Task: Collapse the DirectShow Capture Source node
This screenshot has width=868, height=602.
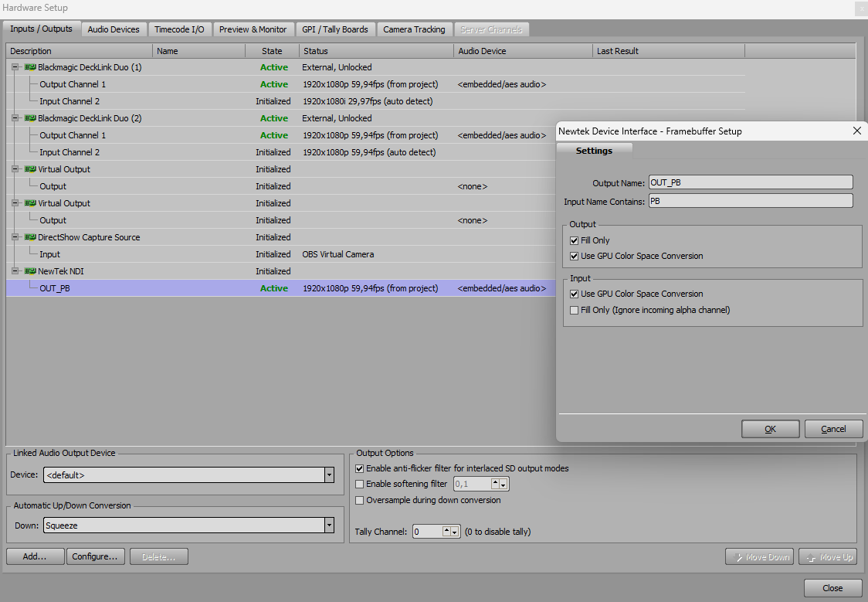Action: (x=15, y=237)
